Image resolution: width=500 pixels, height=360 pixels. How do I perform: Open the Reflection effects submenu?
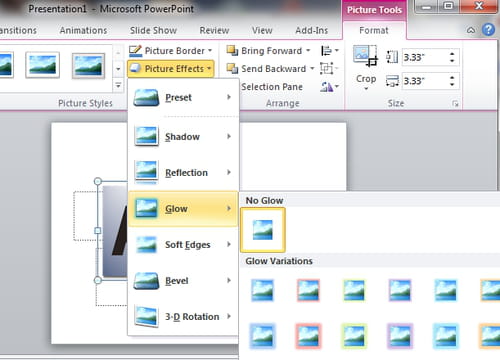(x=183, y=173)
